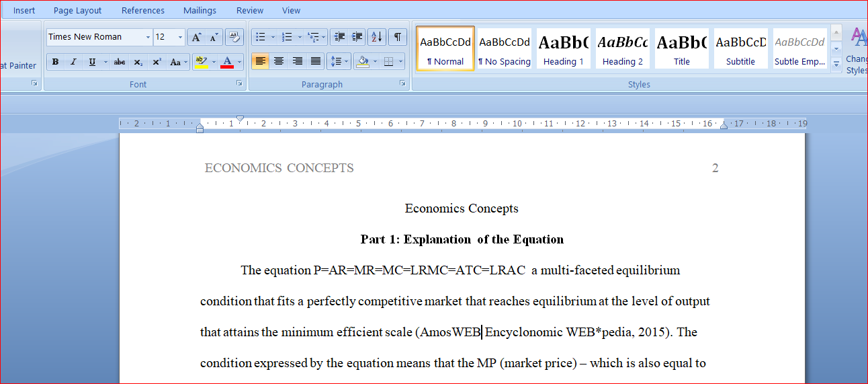Viewport: 868px width, 384px height.
Task: Toggle strikethrough formatting
Action: [119, 62]
